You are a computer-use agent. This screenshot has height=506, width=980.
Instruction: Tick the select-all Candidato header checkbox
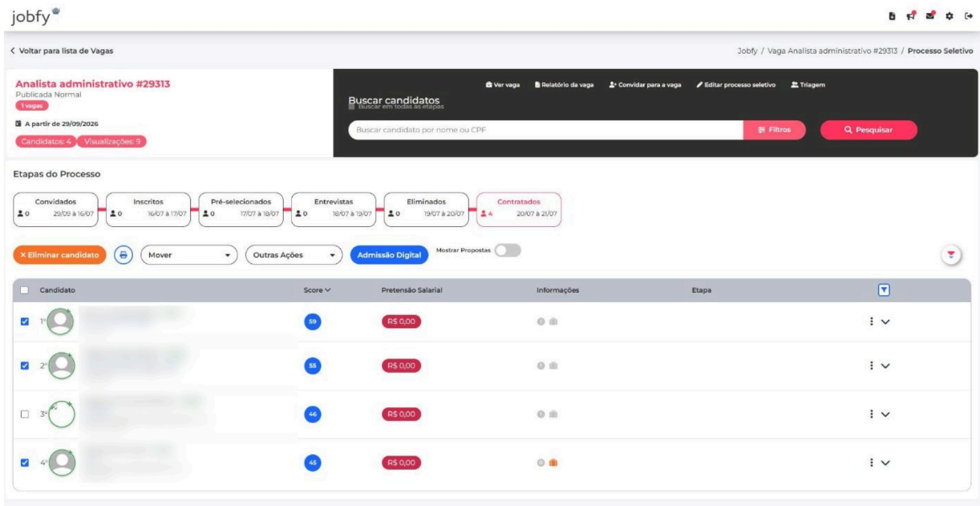24,289
